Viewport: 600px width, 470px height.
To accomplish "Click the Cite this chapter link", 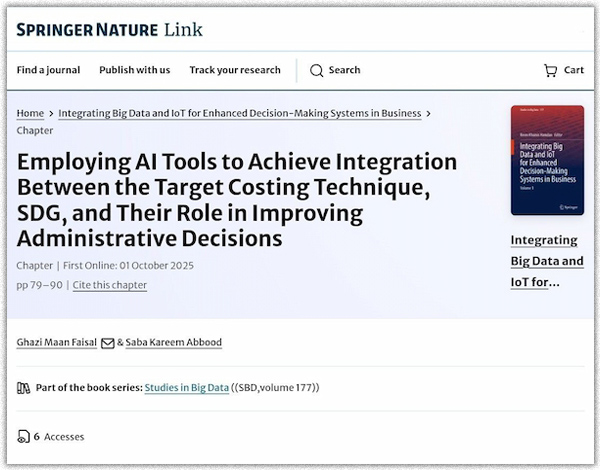I will [x=109, y=285].
